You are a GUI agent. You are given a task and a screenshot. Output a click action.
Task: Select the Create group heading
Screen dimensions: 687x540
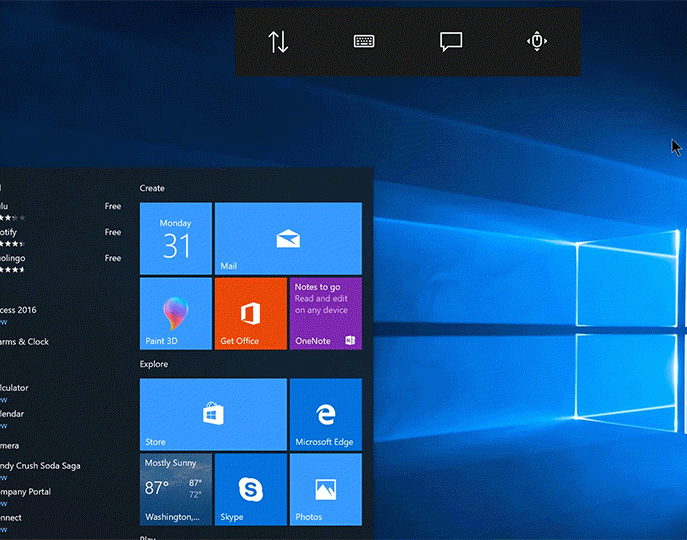pos(152,188)
